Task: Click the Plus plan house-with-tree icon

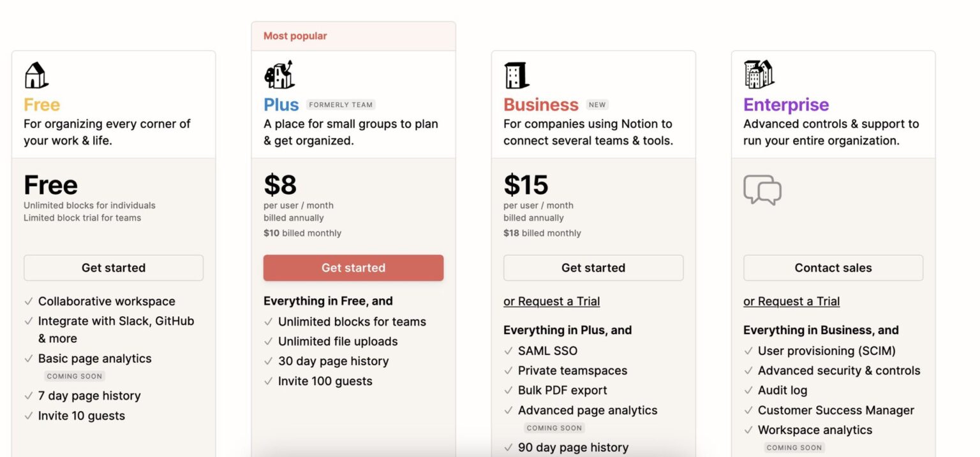Action: [x=279, y=75]
